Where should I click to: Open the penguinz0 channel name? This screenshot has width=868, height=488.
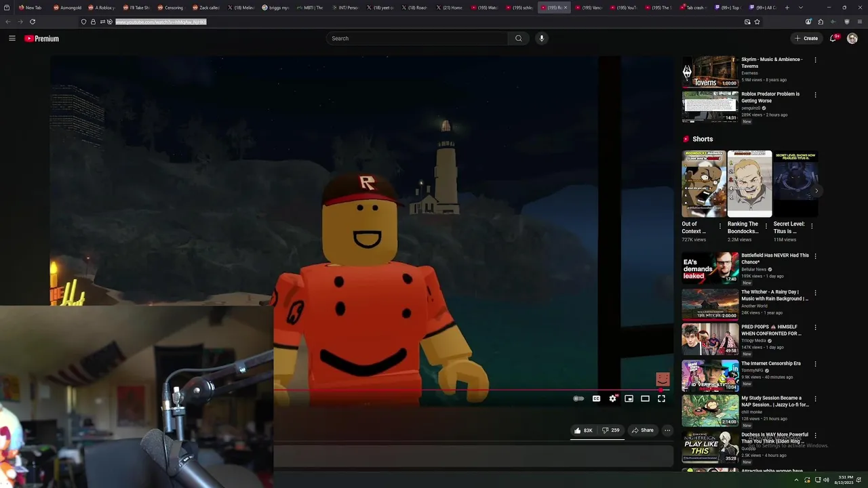(x=751, y=108)
